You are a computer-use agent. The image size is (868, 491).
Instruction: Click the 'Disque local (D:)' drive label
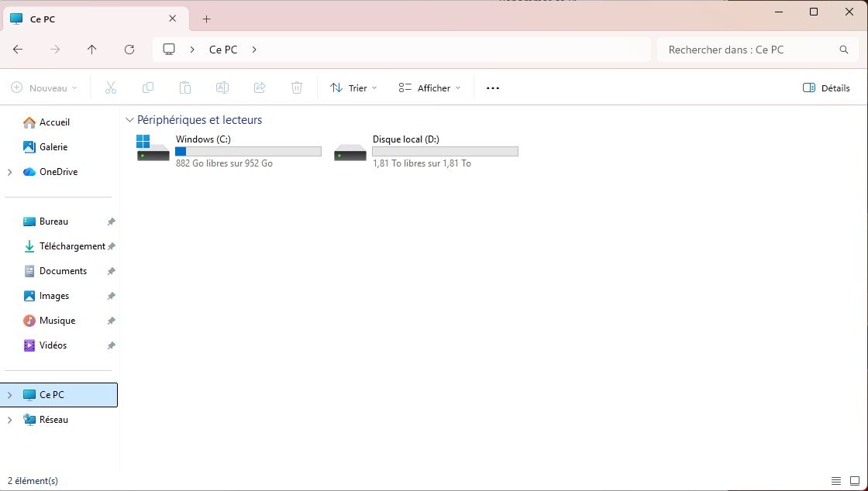point(406,139)
